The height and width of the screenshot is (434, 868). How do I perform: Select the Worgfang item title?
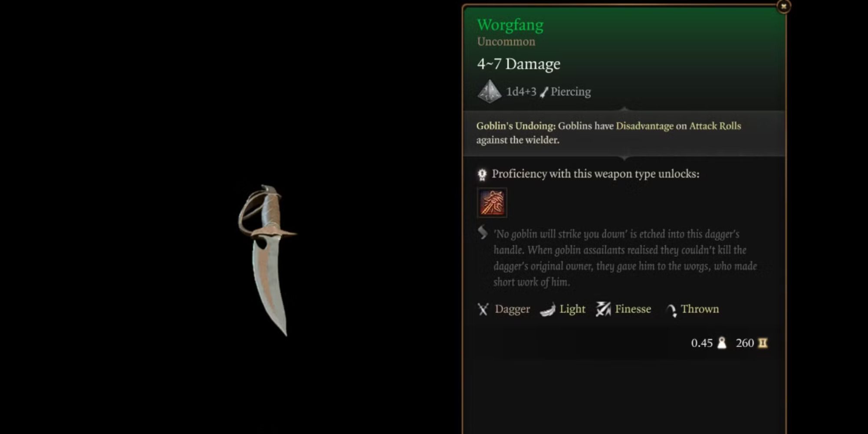click(510, 25)
